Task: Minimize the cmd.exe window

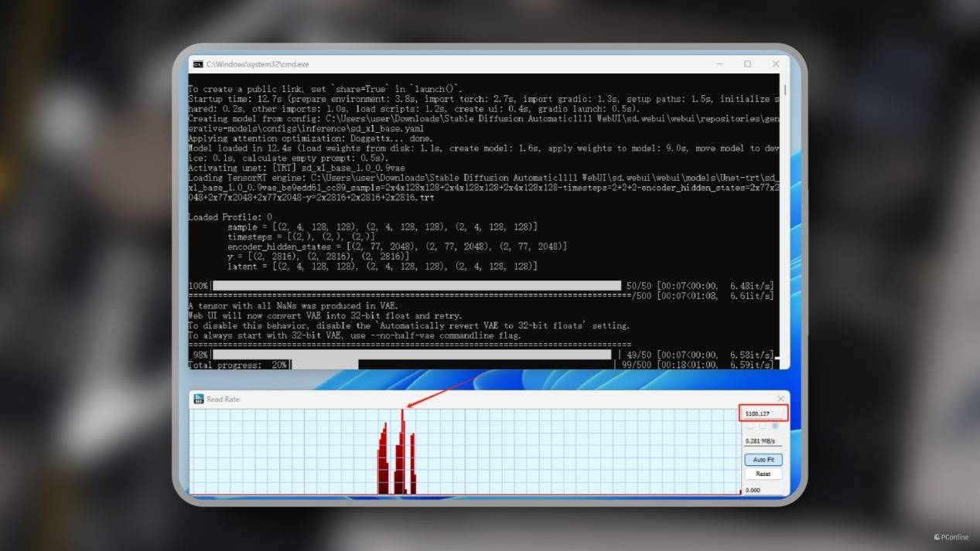Action: pos(719,64)
